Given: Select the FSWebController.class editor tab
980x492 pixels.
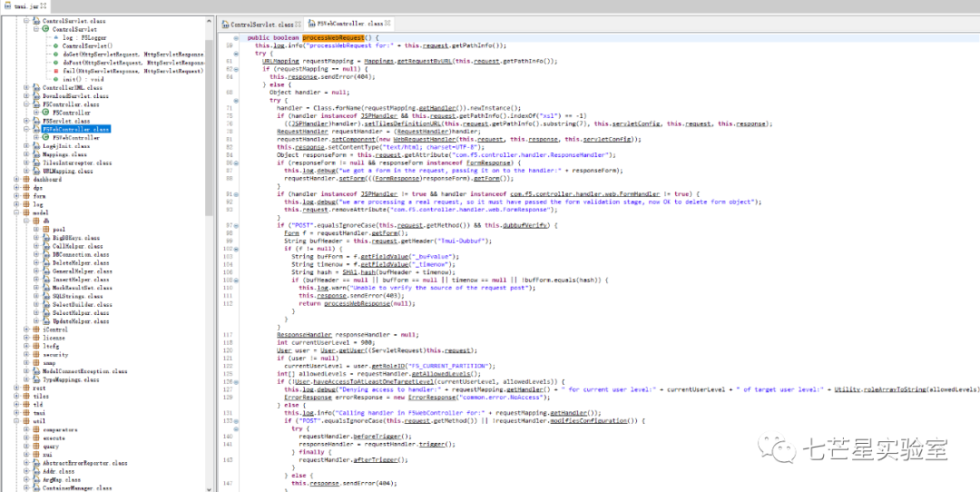Looking at the screenshot, I should [350, 24].
